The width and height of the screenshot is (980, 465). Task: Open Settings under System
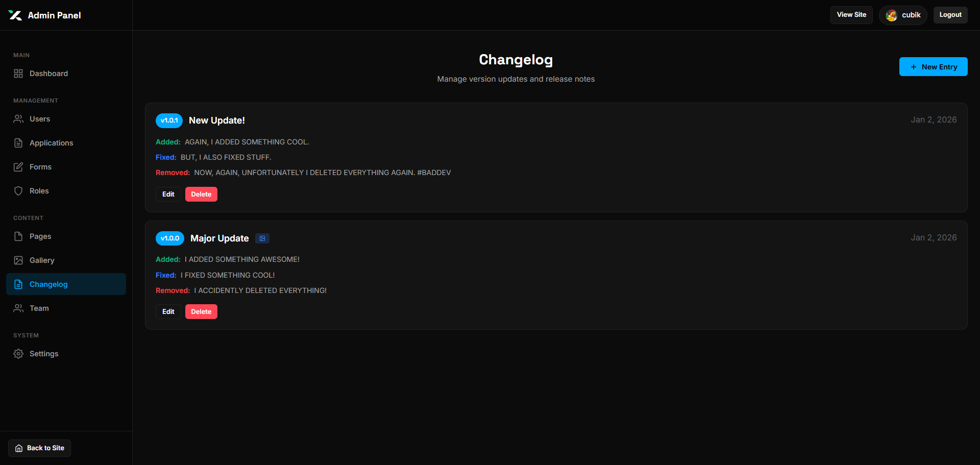(66, 354)
